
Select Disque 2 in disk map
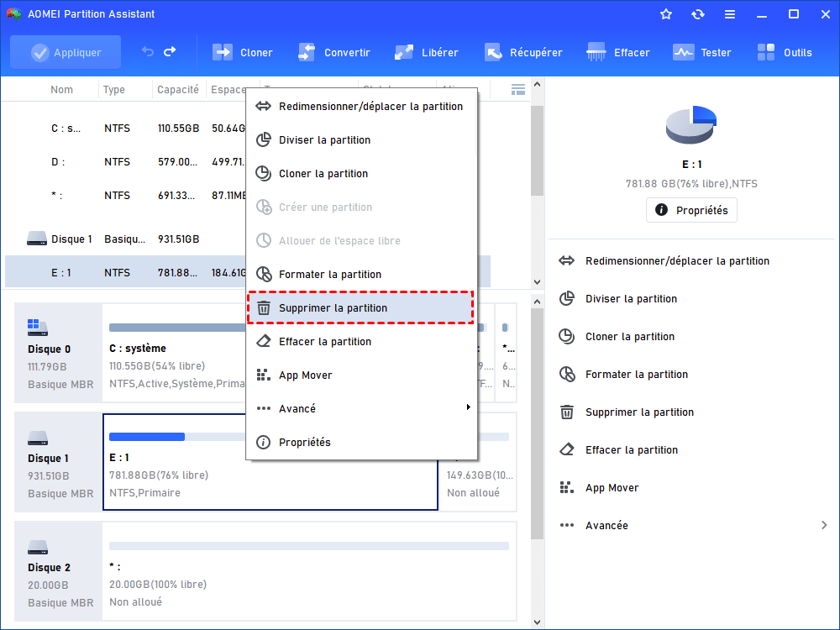[58, 571]
